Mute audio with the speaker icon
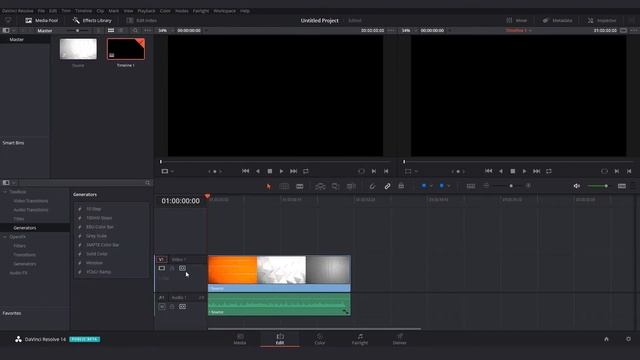Screen dimensions: 640x360 (577, 186)
